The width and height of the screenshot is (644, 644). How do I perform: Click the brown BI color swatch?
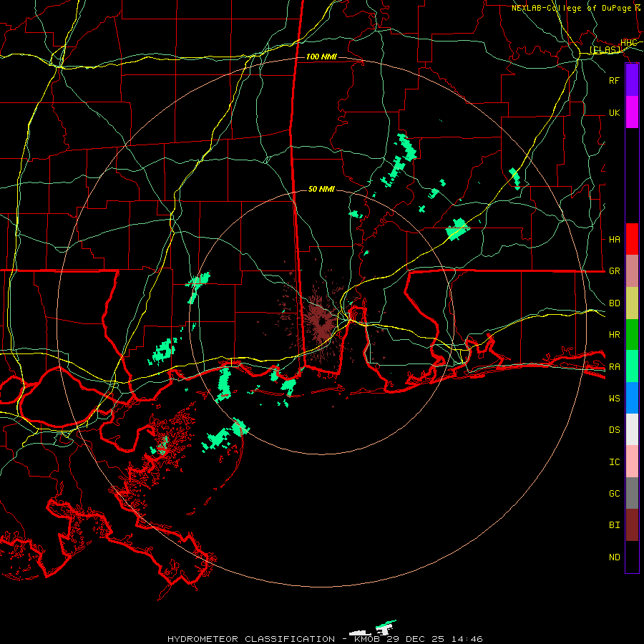click(632, 525)
